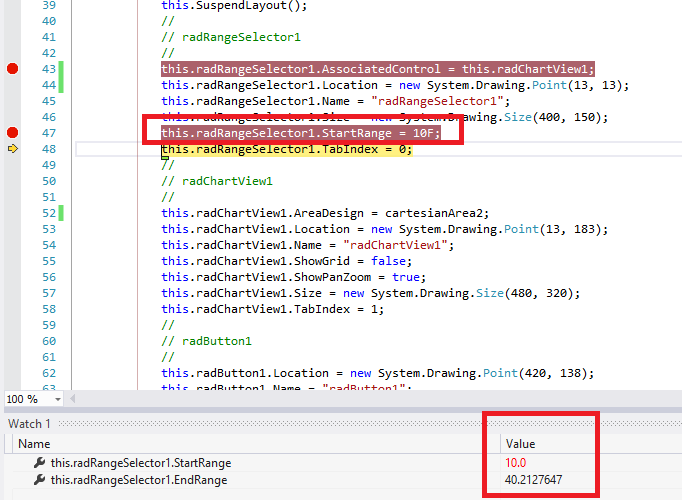The height and width of the screenshot is (500, 682).
Task: Click the "radRangeSelector1" string on line 45
Action: pyautogui.click(x=437, y=101)
